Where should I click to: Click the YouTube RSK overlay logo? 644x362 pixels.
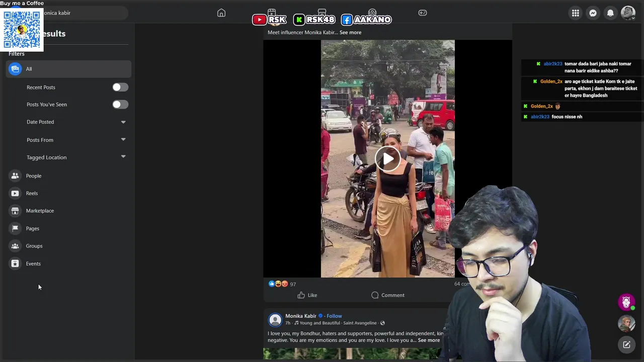(270, 20)
